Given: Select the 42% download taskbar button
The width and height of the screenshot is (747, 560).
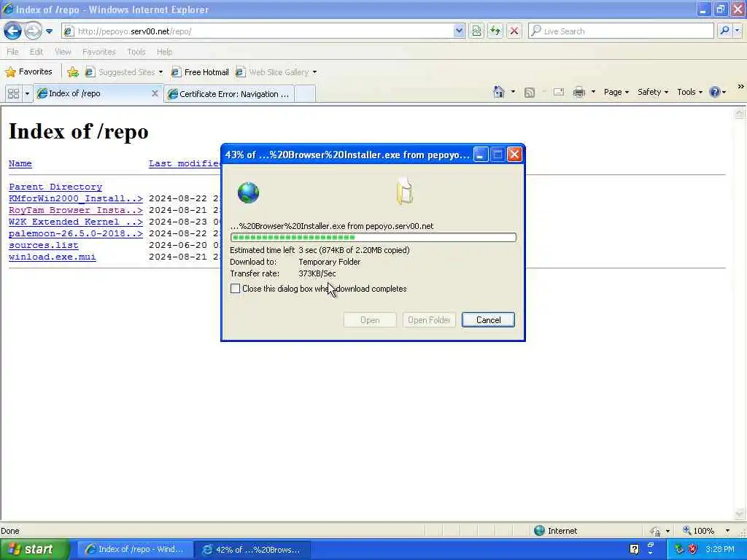Looking at the screenshot, I should click(252, 550).
